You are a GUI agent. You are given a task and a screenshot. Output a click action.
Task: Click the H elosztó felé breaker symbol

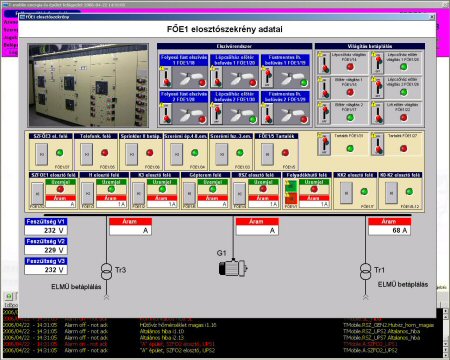click(x=88, y=193)
